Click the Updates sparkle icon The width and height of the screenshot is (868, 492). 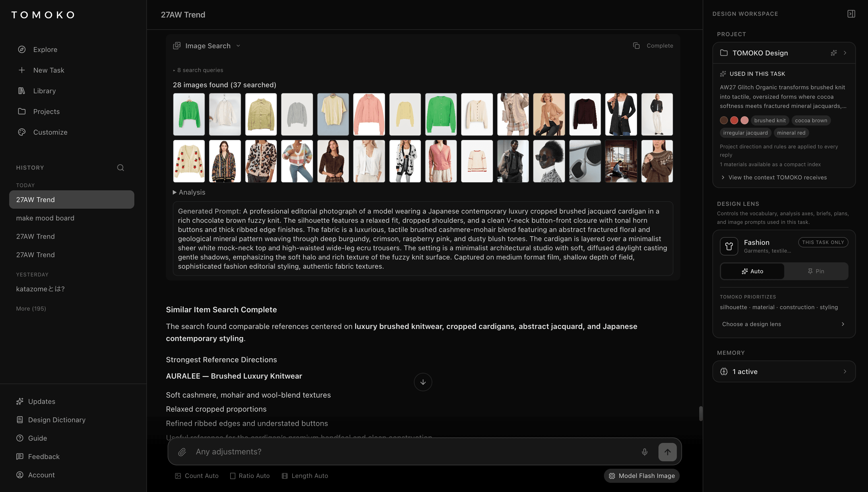[x=20, y=401]
